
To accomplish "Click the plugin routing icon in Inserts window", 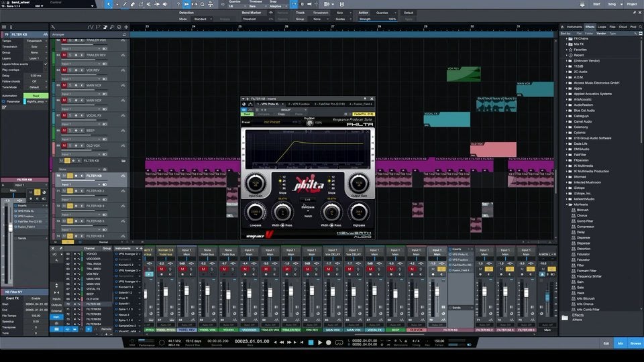I will (x=250, y=105).
